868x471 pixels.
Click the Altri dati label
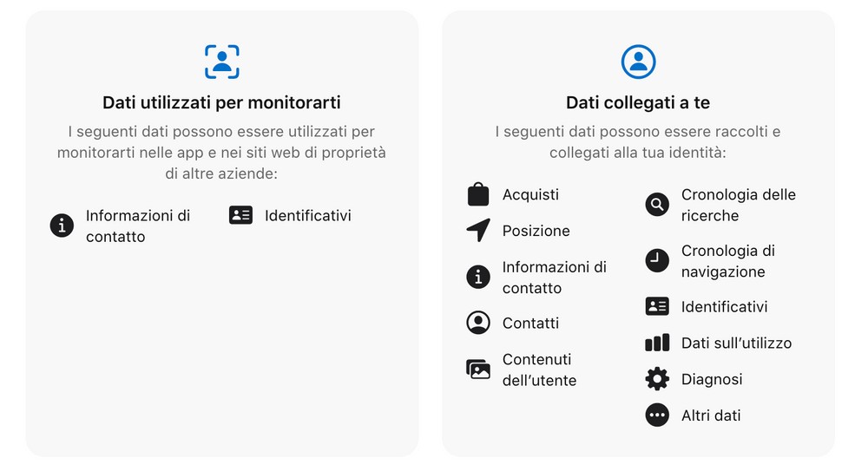[x=711, y=415]
